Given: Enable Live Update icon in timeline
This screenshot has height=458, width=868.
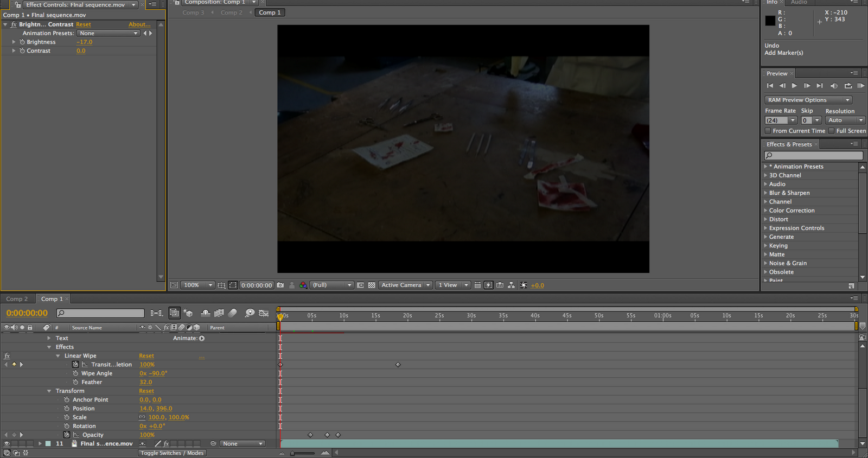Looking at the screenshot, I should (x=174, y=313).
